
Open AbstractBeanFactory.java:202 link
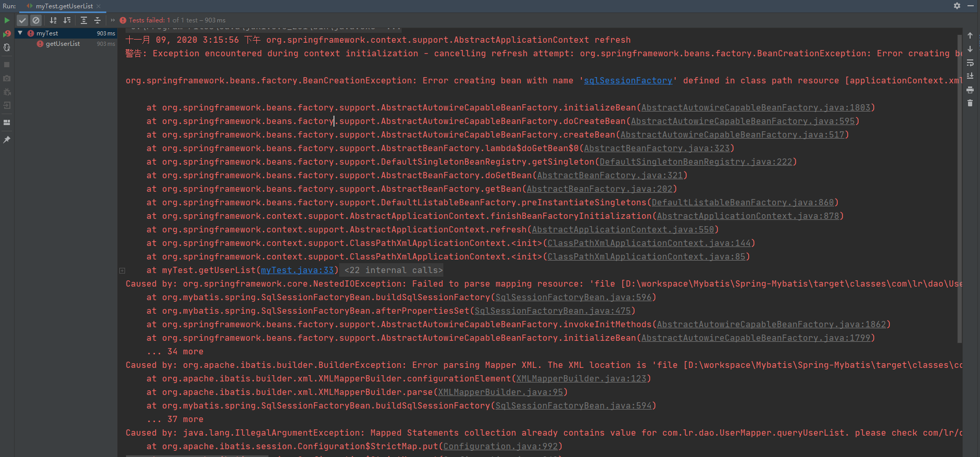click(x=599, y=189)
